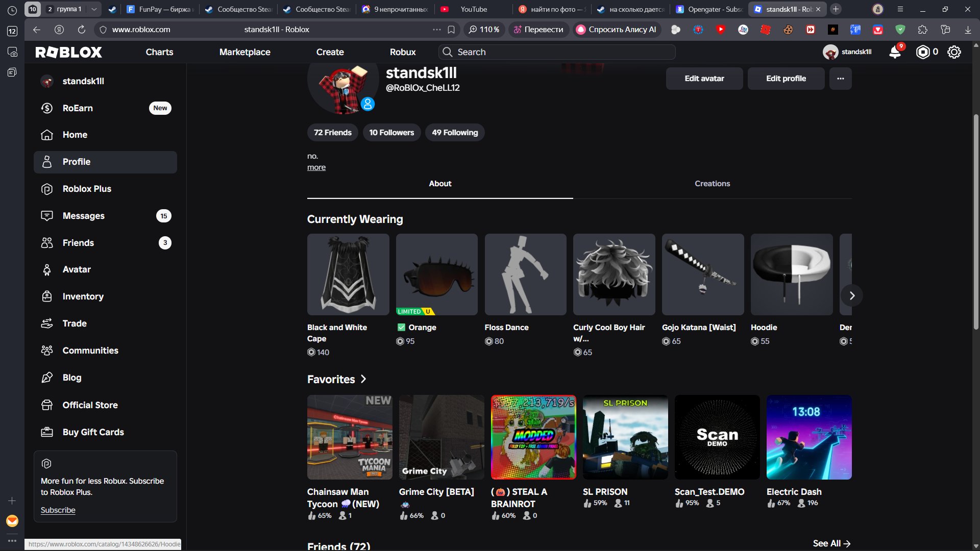Click the Edit profile button
Image resolution: width=980 pixels, height=551 pixels.
pyautogui.click(x=786, y=79)
